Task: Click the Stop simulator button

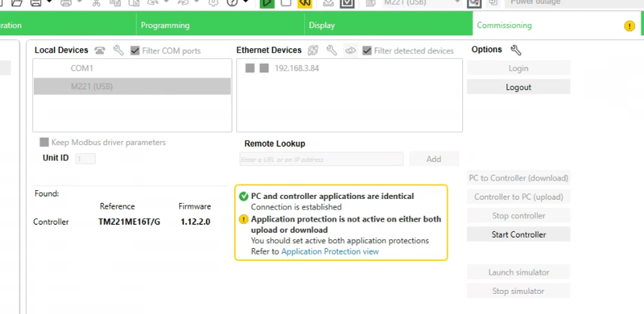Action: click(519, 291)
